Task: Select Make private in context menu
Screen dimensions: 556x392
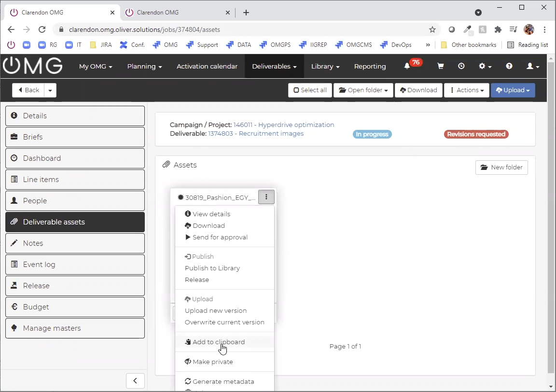Action: coord(212,362)
